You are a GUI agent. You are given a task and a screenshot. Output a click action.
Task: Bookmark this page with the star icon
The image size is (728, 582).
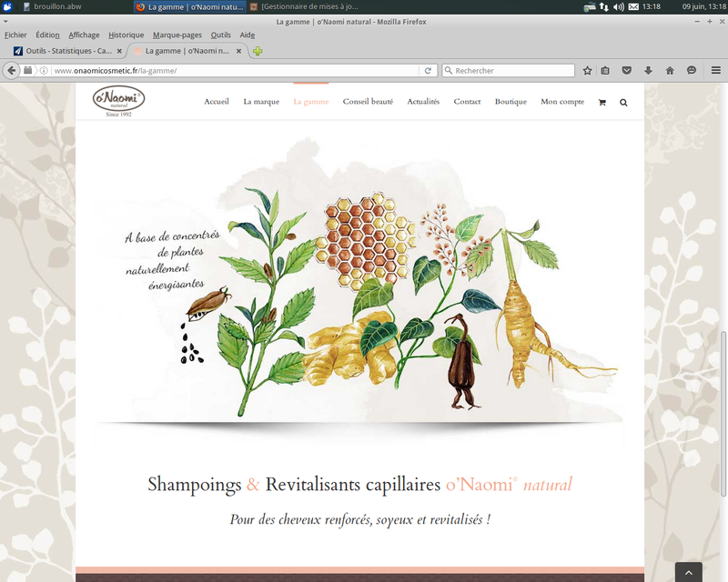[x=587, y=71]
